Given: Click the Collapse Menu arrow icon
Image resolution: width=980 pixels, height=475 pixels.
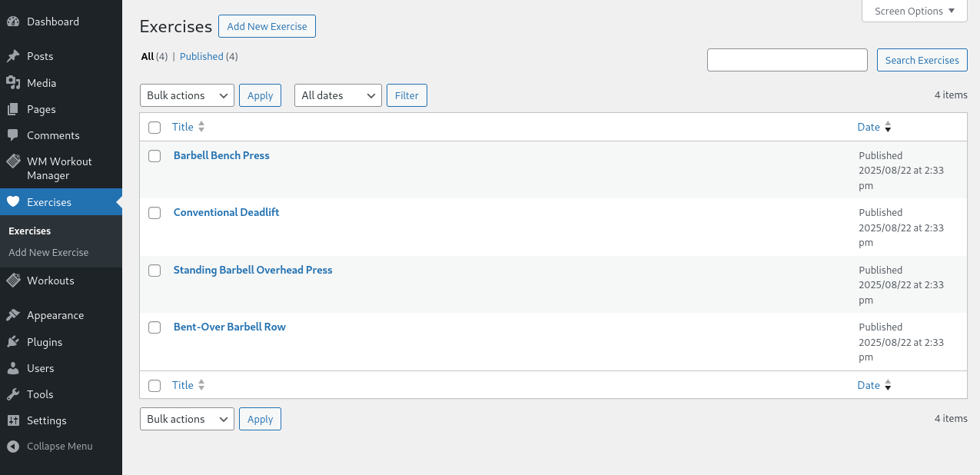Looking at the screenshot, I should 13,446.
